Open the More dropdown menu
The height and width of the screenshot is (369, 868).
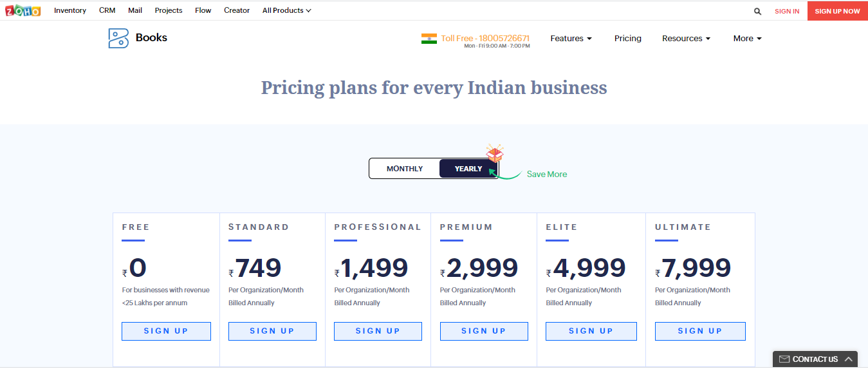click(x=747, y=39)
